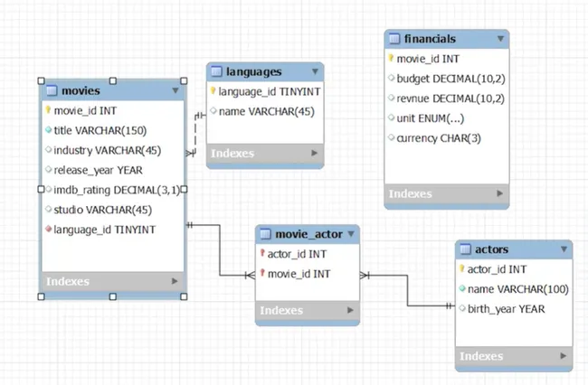Click the movie_actor table icon
The height and width of the screenshot is (385, 588).
coord(265,234)
